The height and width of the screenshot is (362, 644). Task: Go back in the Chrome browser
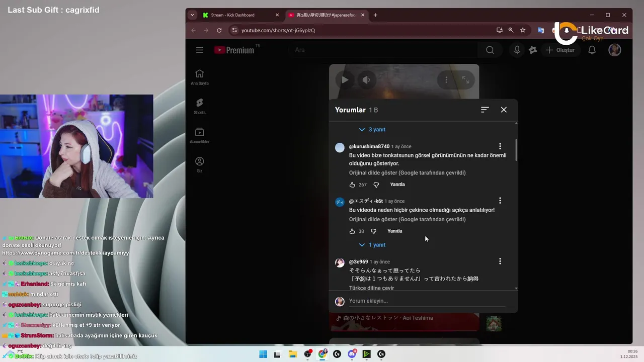pos(194,30)
